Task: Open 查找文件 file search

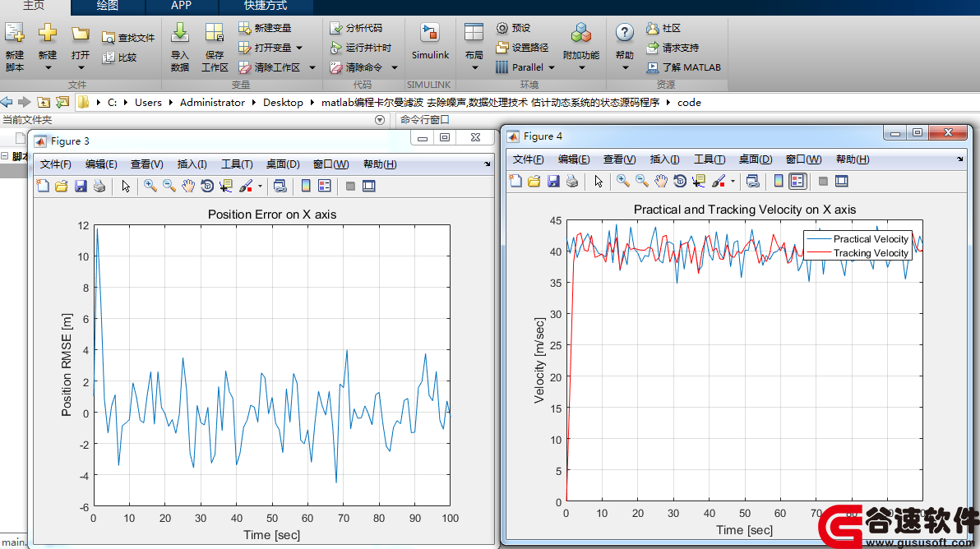Action: tap(128, 38)
